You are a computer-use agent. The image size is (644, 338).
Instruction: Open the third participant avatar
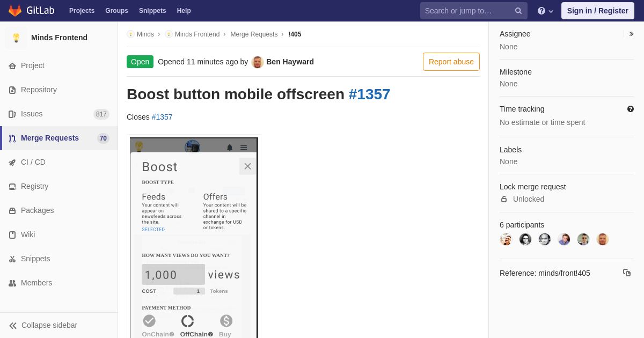point(545,239)
